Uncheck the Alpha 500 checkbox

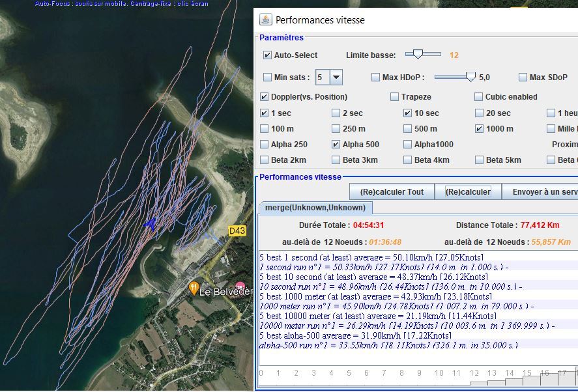click(x=336, y=145)
